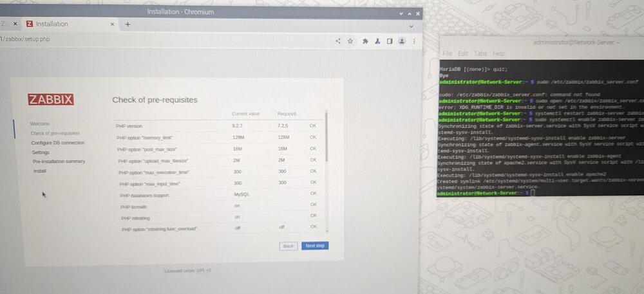Click the MySQL current value cell
The image size is (644, 294).
[241, 194]
